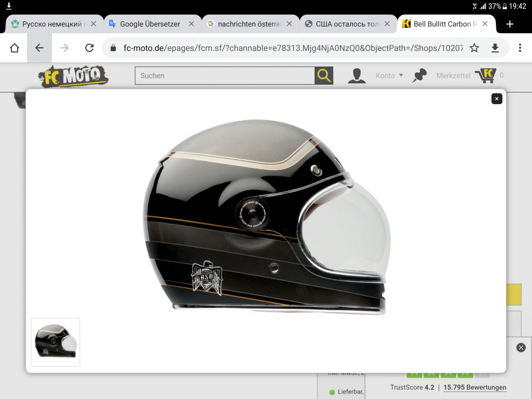
Task: Select the helmet thumbnail image
Action: tap(56, 342)
